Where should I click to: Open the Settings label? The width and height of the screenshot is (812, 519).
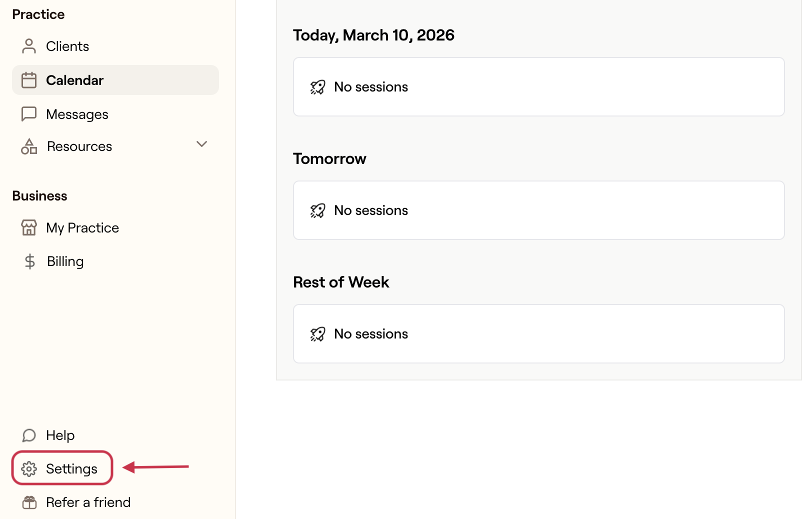[71, 469]
